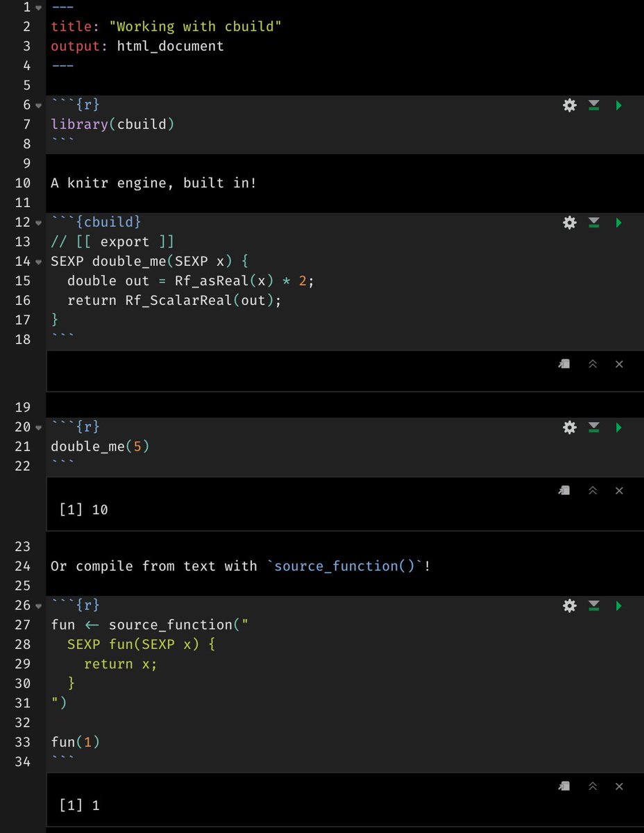The image size is (644, 833).
Task: Fold the cbuild chunk at line 12
Action: point(38,223)
